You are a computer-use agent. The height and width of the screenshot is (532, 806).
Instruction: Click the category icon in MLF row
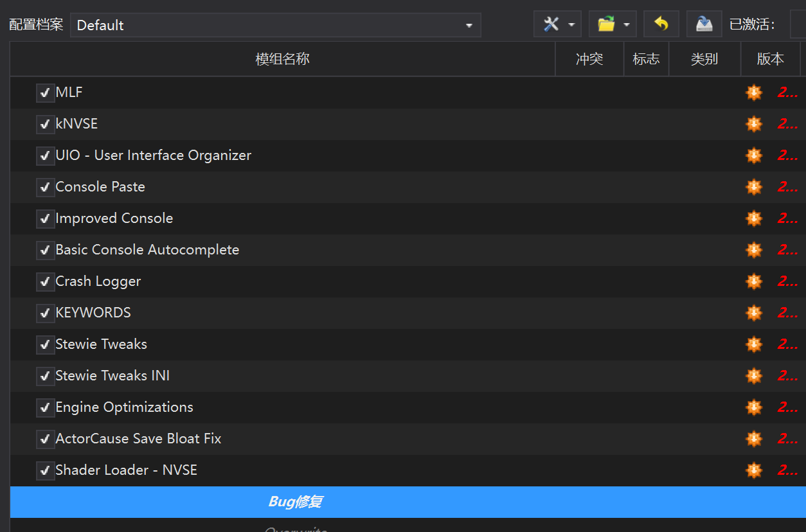point(753,93)
